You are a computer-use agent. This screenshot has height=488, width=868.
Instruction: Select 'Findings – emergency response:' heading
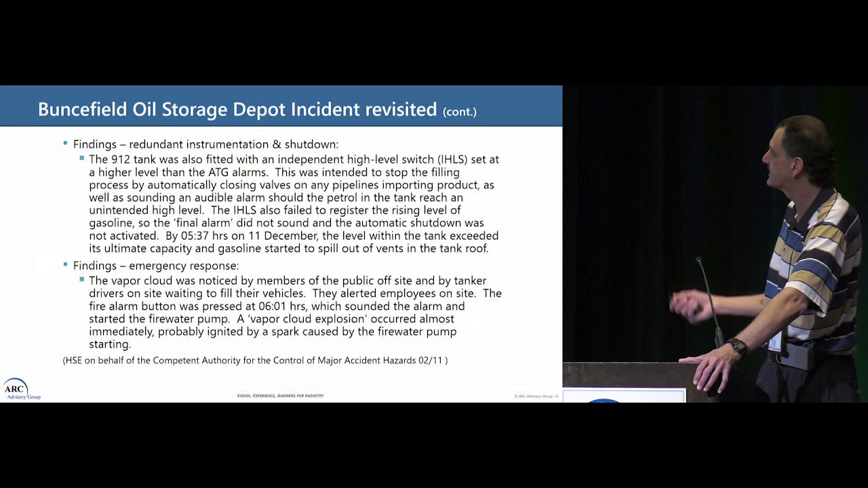tap(156, 266)
